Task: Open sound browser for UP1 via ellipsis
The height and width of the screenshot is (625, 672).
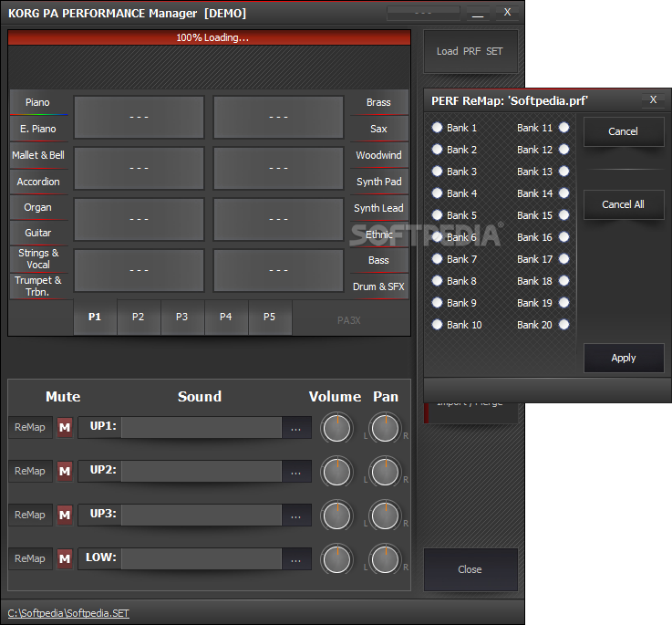Action: (296, 428)
